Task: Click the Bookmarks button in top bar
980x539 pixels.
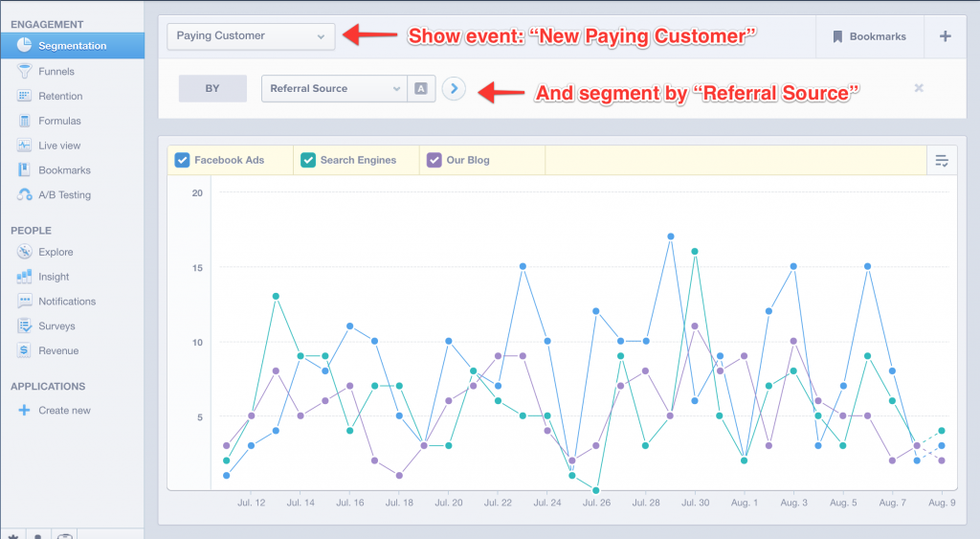Action: coord(869,36)
